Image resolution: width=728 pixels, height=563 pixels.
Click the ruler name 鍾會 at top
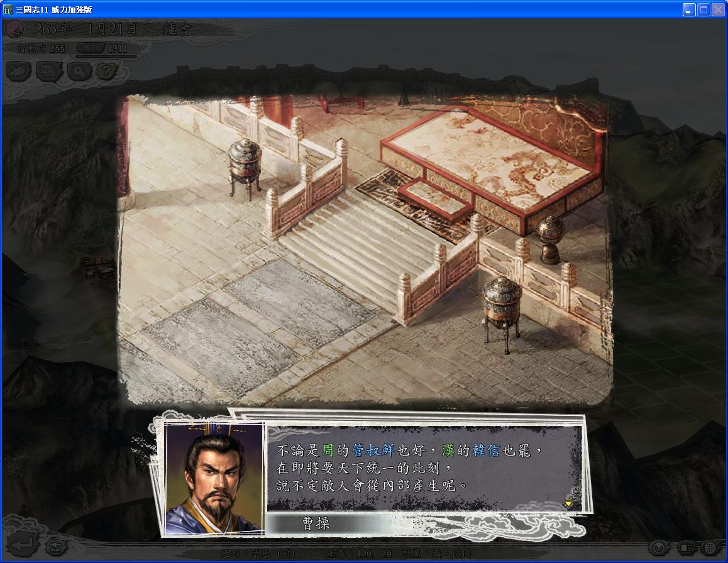pyautogui.click(x=177, y=30)
